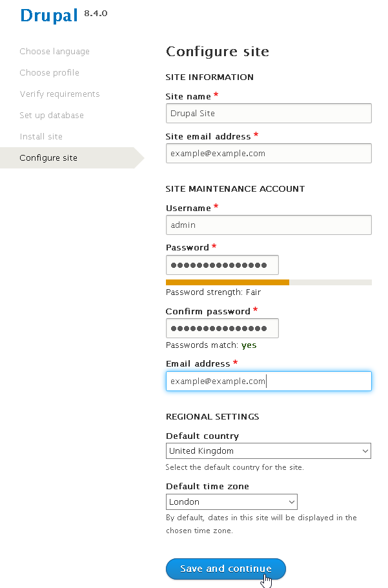Screen dimensions: 388x588
Task: Open the Default time zone chevron
Action: point(292,502)
